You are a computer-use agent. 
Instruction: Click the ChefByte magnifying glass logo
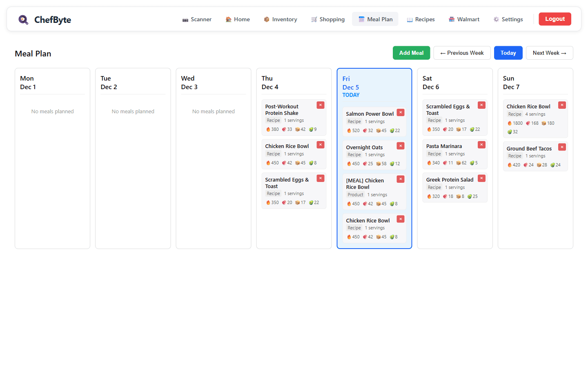[x=23, y=19]
